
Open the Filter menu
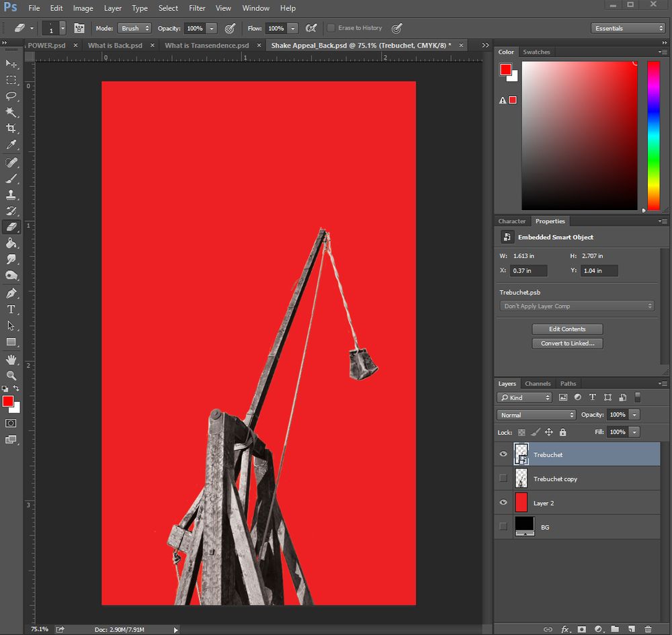click(197, 8)
